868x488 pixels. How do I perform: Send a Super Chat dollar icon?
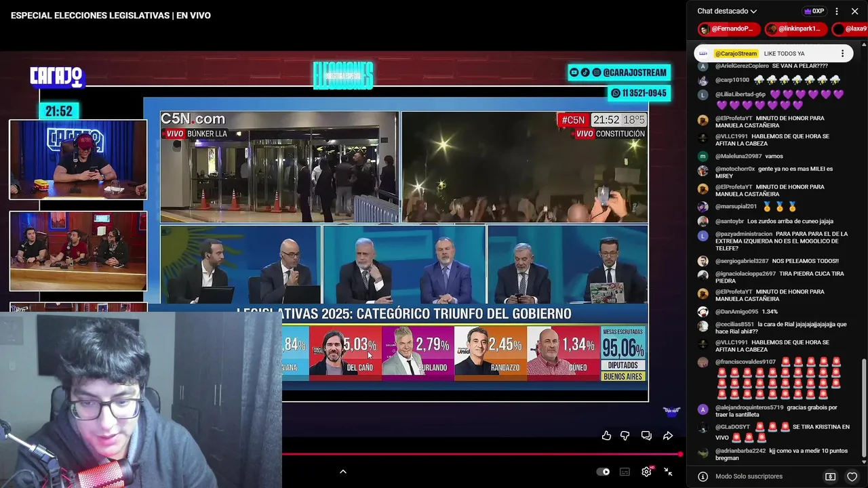(830, 476)
